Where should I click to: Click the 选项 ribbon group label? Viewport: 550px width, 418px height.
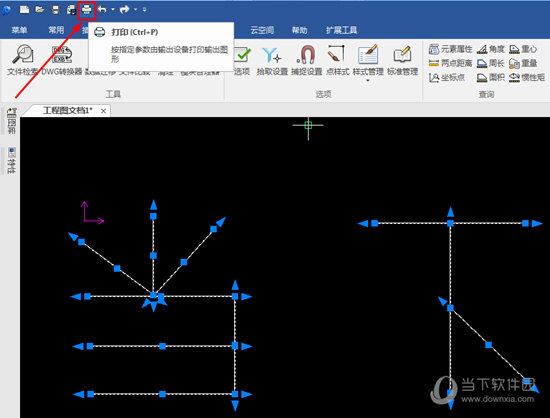coord(323,94)
